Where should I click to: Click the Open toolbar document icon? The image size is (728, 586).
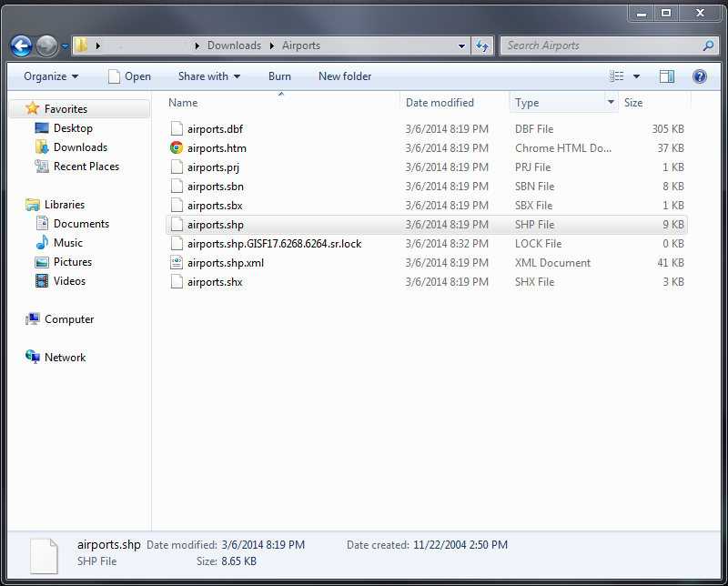point(114,76)
